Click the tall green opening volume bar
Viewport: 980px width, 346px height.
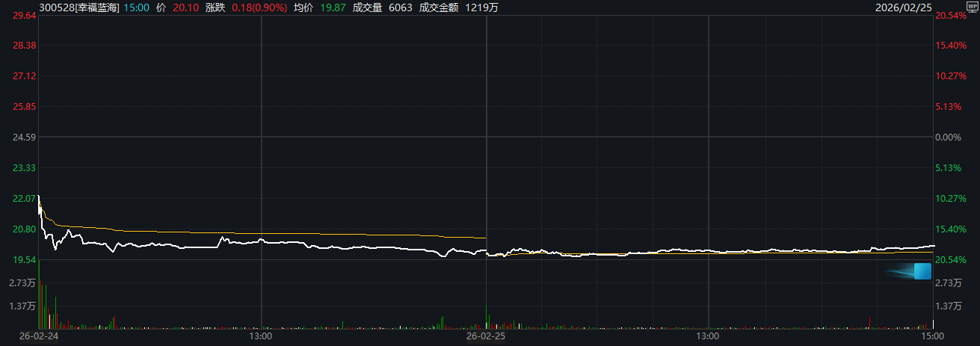tap(39, 295)
